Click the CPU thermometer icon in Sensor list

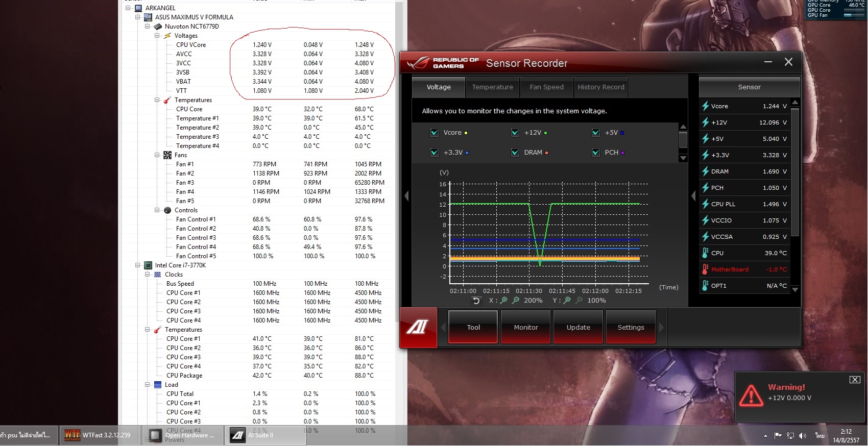pos(706,253)
